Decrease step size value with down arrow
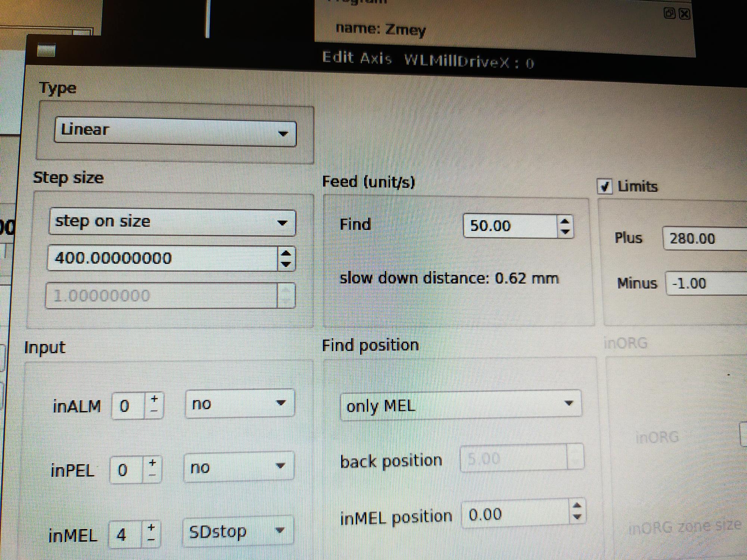 point(286,264)
